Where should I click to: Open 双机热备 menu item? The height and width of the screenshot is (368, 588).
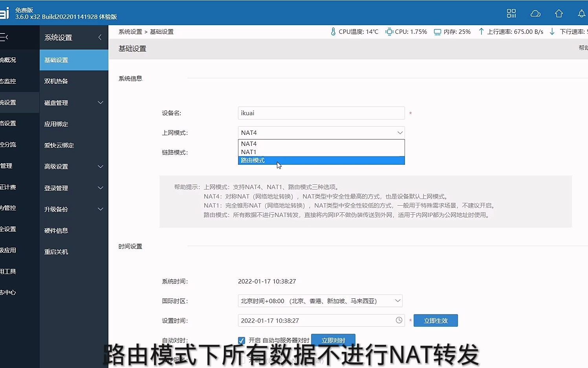(x=74, y=81)
